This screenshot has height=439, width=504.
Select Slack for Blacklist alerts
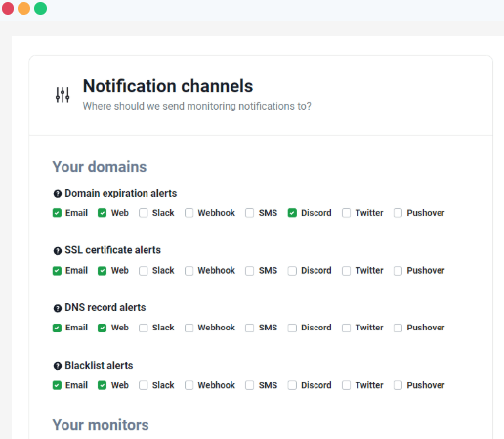(144, 385)
